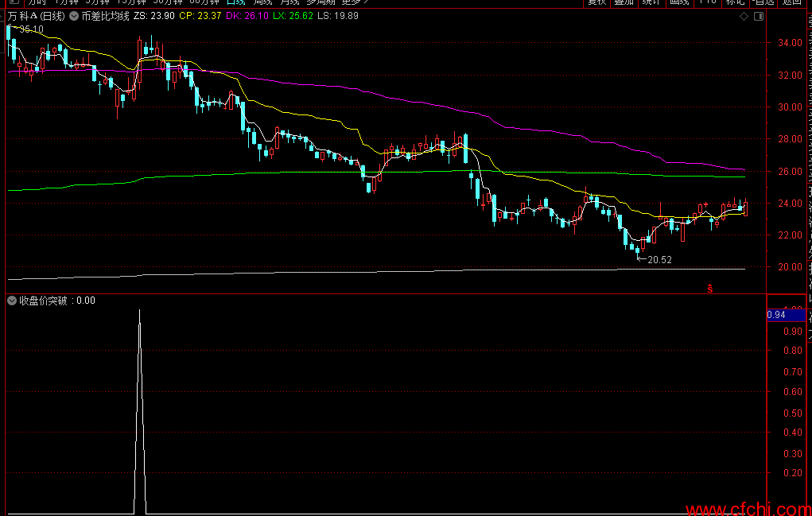The width and height of the screenshot is (812, 516).
Task: Click the red S marker below the candles
Action: point(710,289)
